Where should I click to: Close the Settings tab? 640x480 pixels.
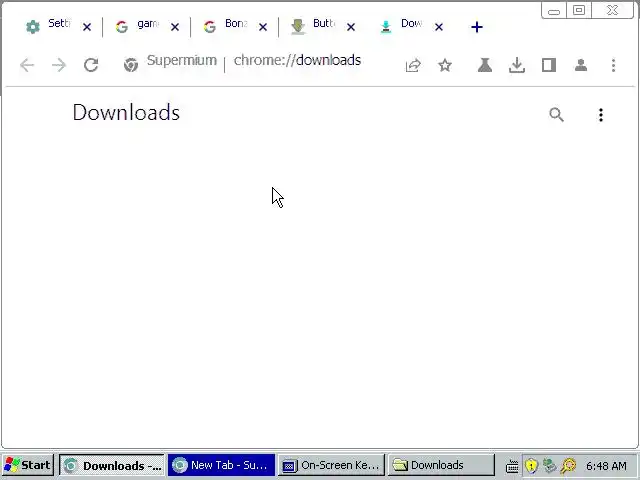pyautogui.click(x=87, y=27)
